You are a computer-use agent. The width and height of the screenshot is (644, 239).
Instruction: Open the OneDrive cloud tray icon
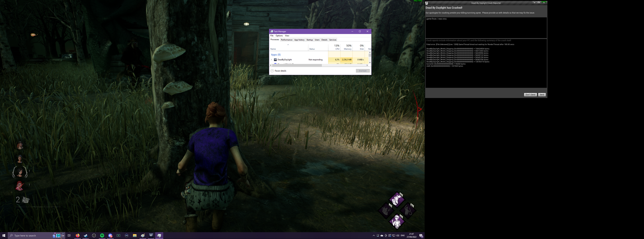382,236
